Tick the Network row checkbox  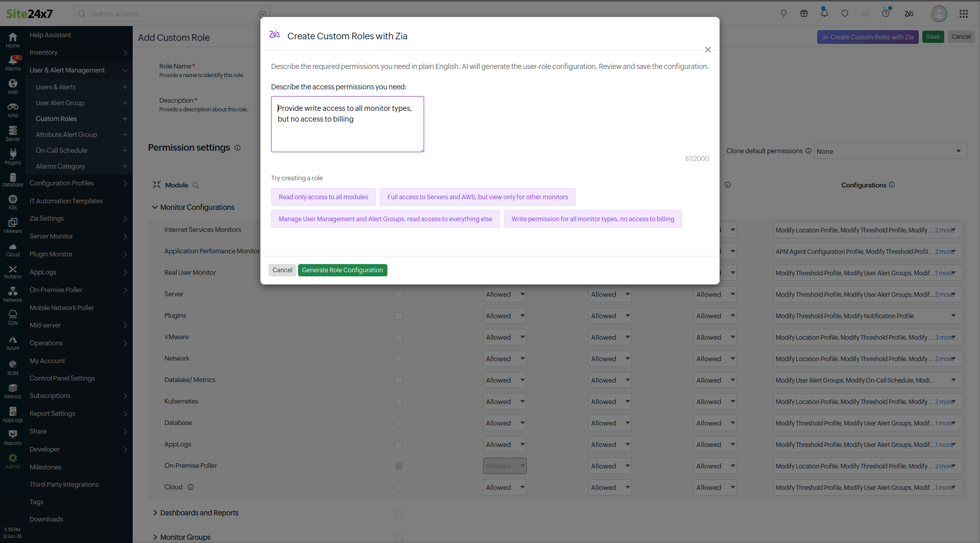399,359
